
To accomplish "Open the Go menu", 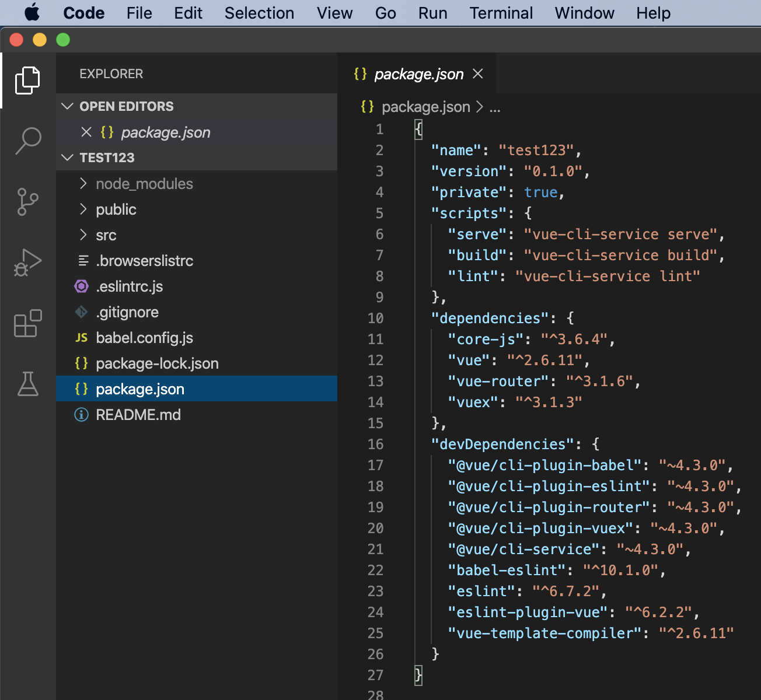I will [x=386, y=13].
